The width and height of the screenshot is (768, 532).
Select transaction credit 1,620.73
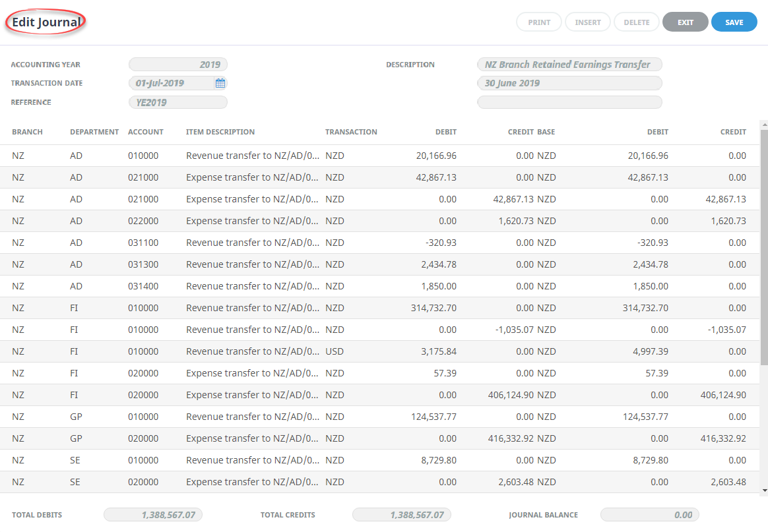pyautogui.click(x=516, y=222)
